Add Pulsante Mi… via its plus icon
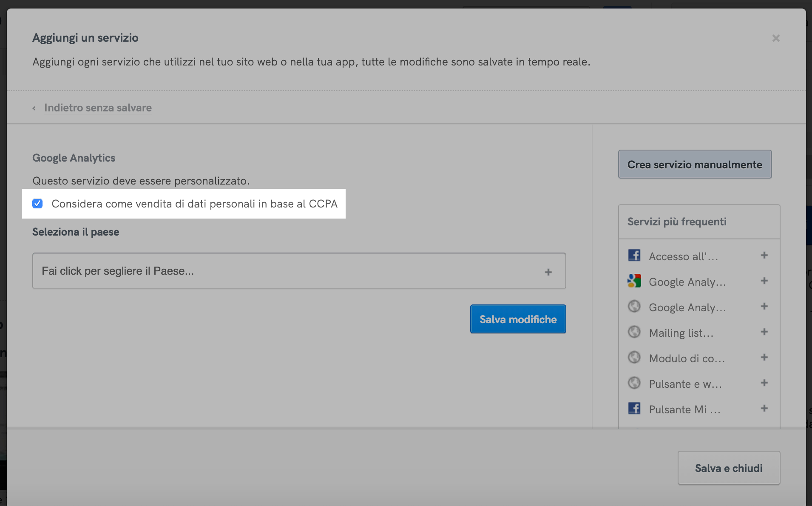This screenshot has width=812, height=506. click(x=764, y=408)
